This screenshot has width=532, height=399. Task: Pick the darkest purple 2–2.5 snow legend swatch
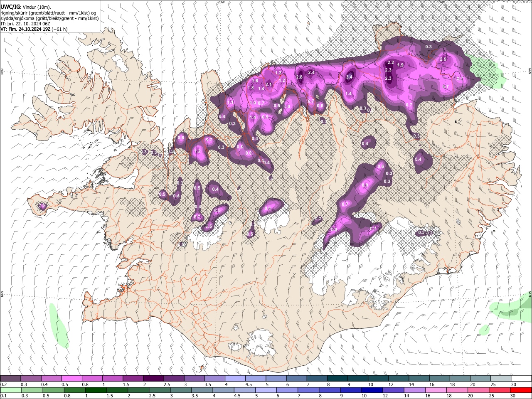coord(153,379)
